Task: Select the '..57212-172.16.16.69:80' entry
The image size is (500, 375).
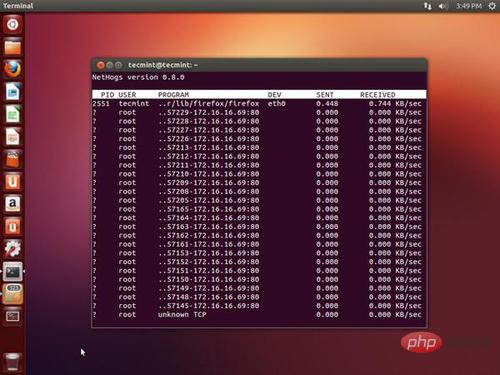Action: 209,156
